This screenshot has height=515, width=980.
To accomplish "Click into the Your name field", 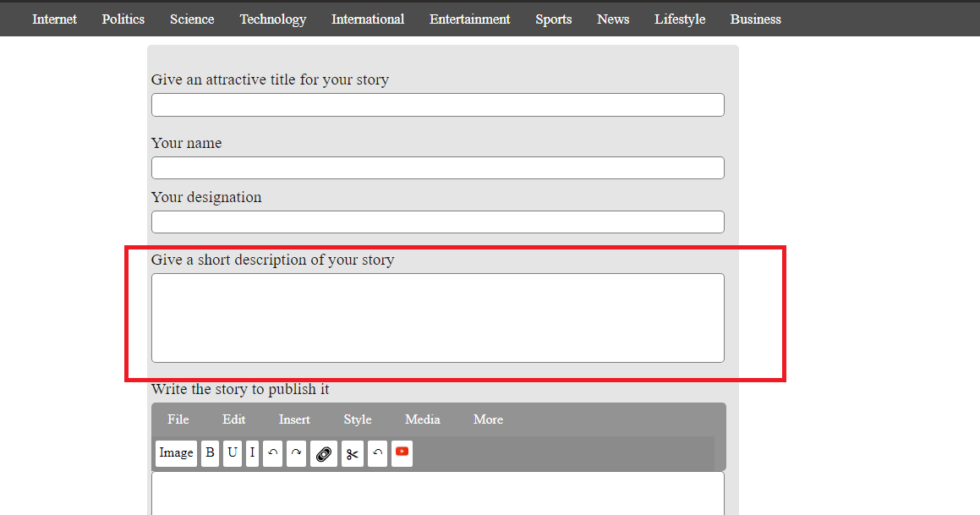I will pos(437,168).
